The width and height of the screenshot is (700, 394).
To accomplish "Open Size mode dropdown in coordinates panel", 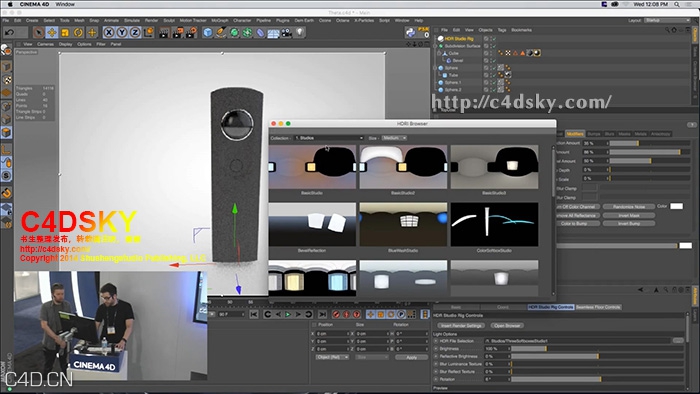I will coord(372,357).
